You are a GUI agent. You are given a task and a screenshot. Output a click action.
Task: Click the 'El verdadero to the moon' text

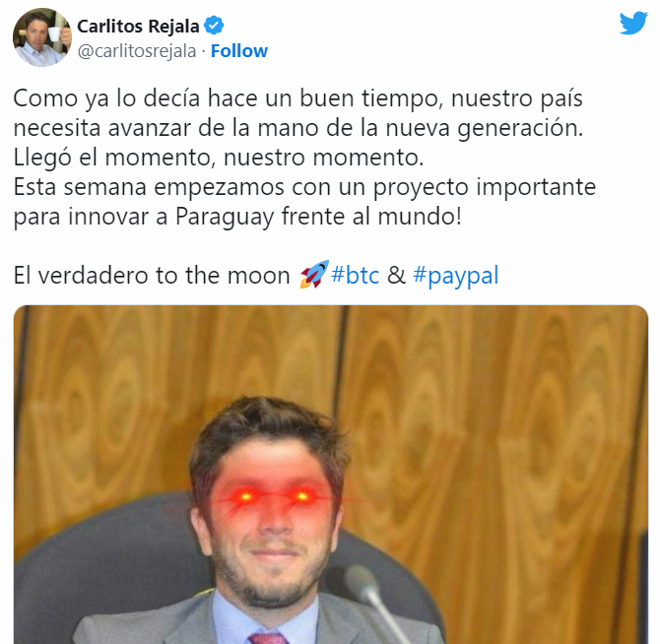(152, 276)
